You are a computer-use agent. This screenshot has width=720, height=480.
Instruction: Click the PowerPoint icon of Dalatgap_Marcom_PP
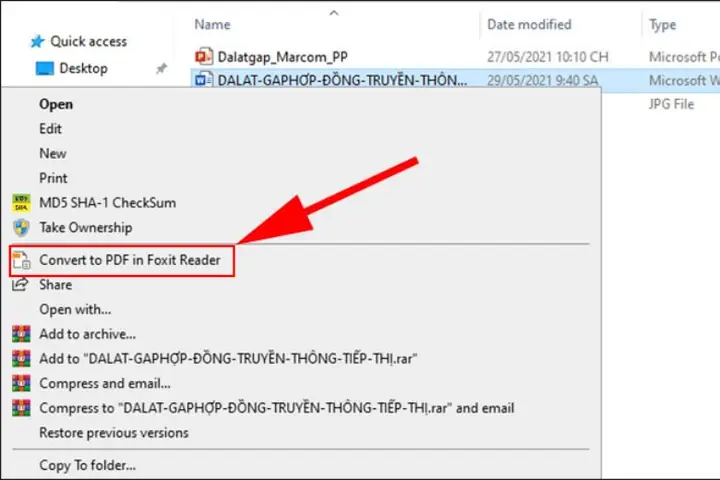coord(204,56)
